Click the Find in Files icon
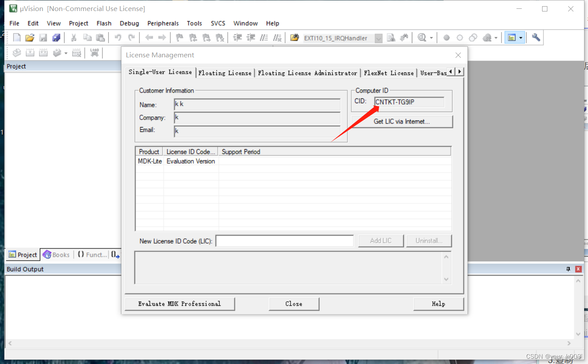The image size is (588, 364). click(x=294, y=38)
